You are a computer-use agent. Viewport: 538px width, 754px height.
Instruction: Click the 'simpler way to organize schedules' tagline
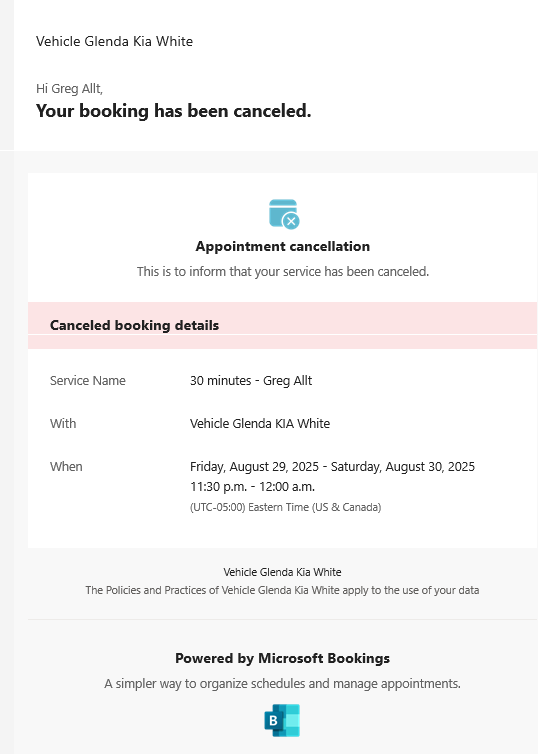pos(282,684)
